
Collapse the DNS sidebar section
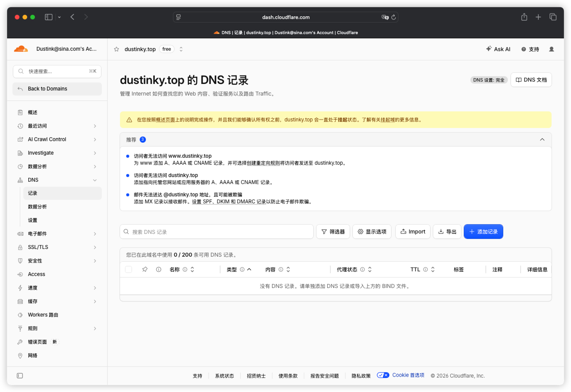pyautogui.click(x=95, y=180)
